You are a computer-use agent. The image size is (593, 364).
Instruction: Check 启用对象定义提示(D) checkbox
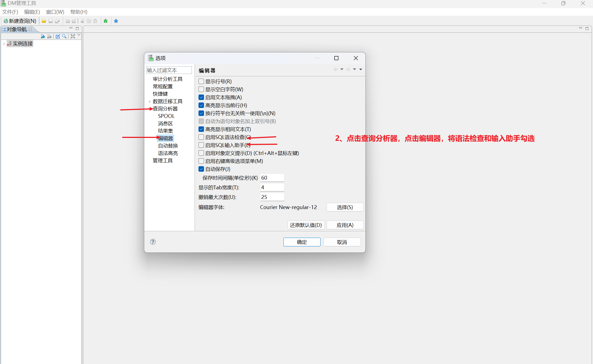pyautogui.click(x=201, y=153)
